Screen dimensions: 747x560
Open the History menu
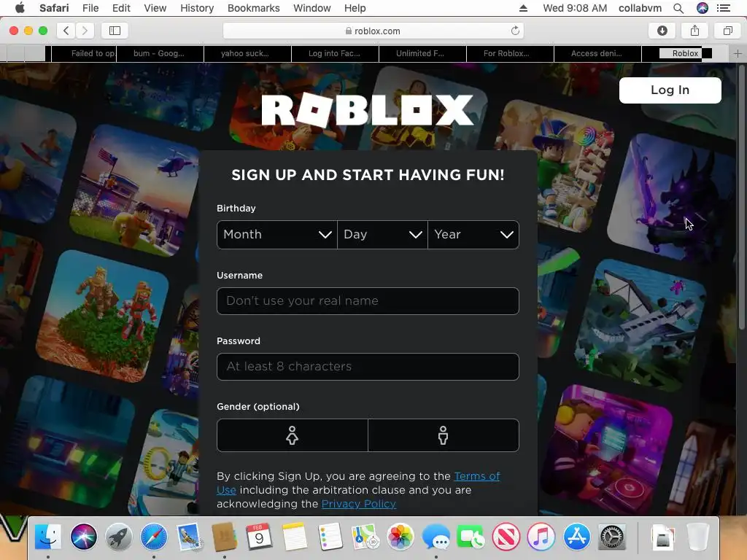point(197,8)
